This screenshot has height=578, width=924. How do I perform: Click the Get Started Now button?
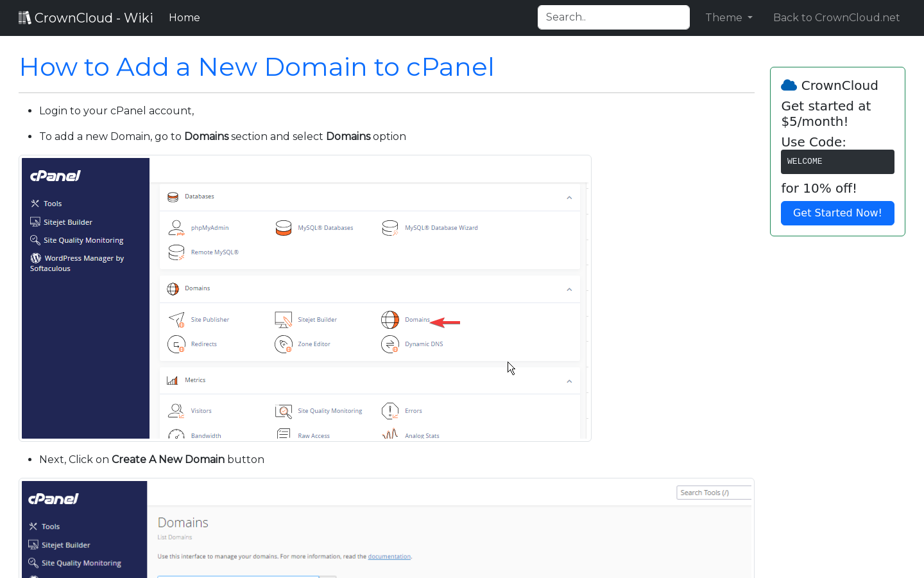click(837, 213)
